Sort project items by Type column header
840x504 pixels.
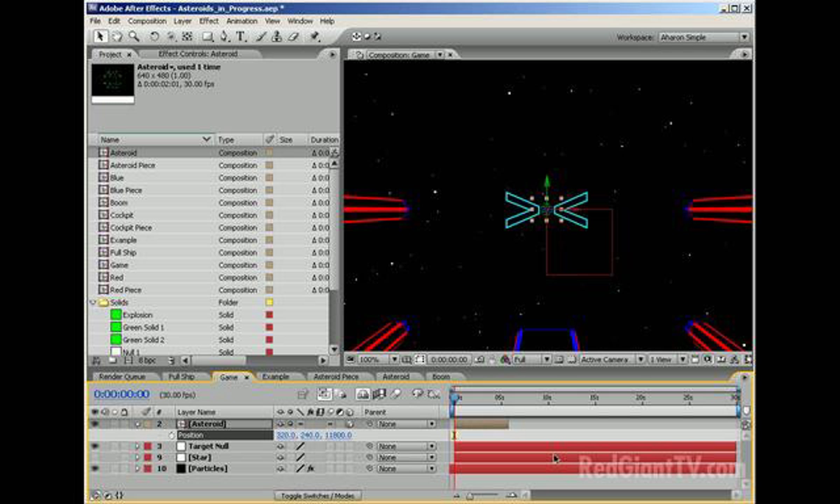[x=239, y=140]
